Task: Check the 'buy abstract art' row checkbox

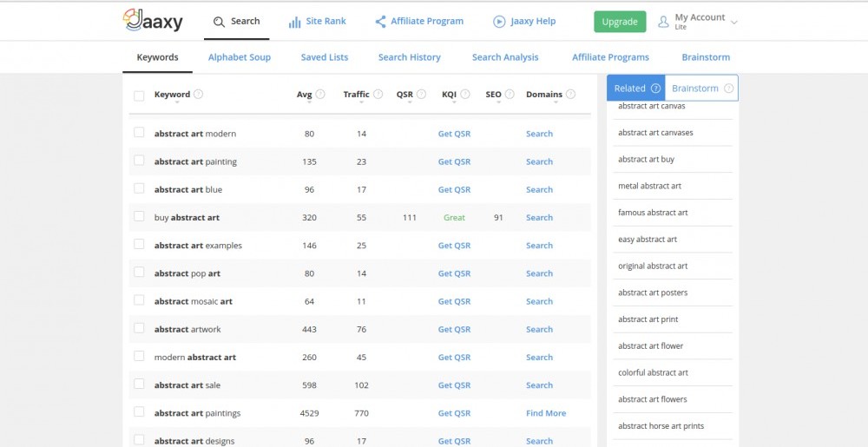Action: 139,216
